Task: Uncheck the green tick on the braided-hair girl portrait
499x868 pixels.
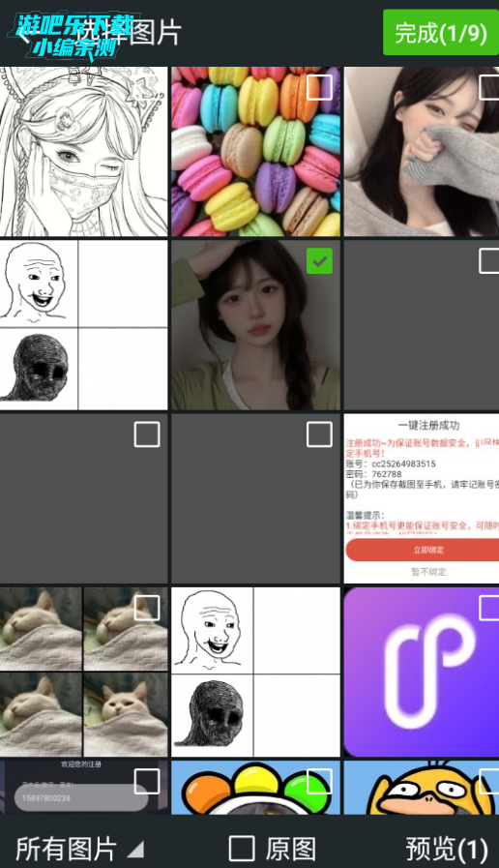Action: point(319,260)
